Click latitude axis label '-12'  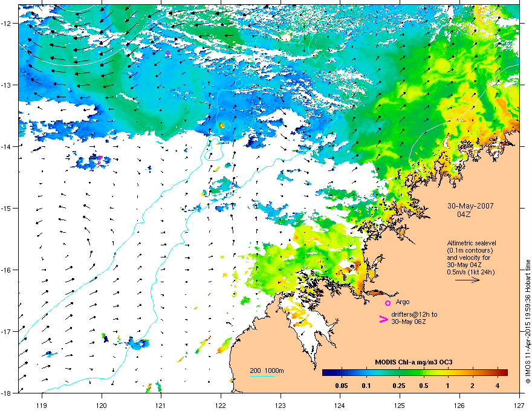coord(7,23)
